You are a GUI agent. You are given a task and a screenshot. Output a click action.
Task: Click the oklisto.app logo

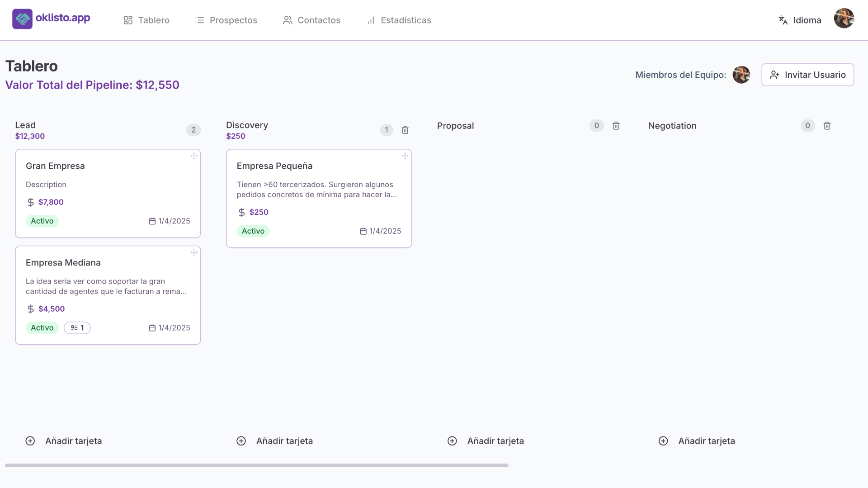coord(51,19)
